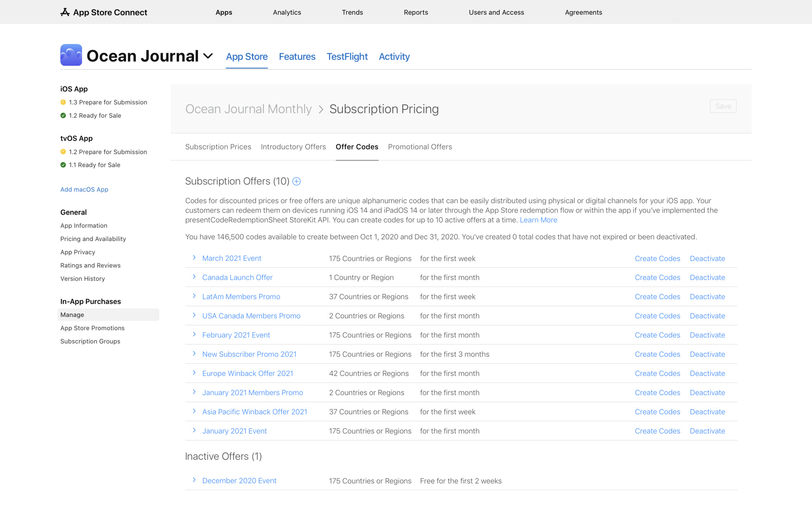
Task: Switch to the Activity tab
Action: pos(394,56)
